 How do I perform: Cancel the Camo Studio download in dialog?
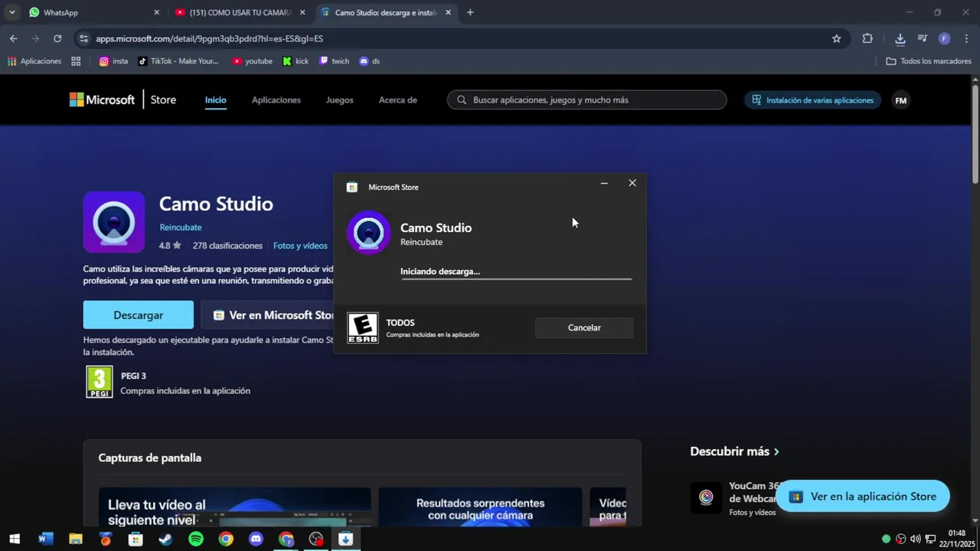click(x=584, y=328)
